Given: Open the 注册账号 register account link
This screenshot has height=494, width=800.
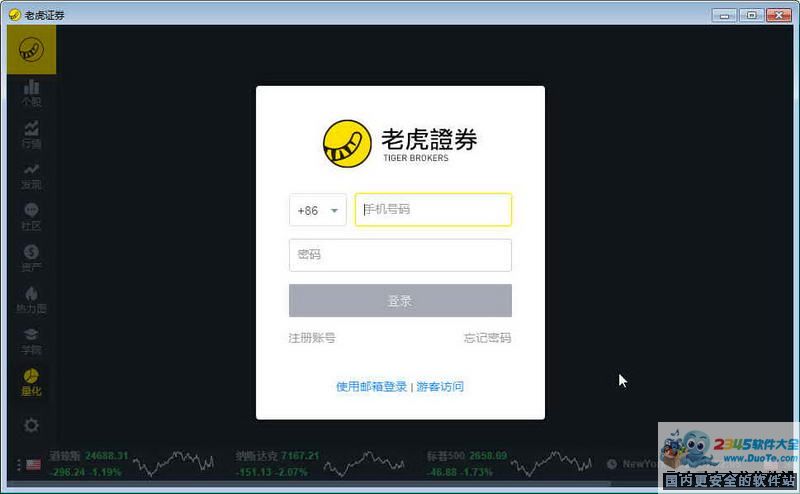Looking at the screenshot, I should coord(312,338).
